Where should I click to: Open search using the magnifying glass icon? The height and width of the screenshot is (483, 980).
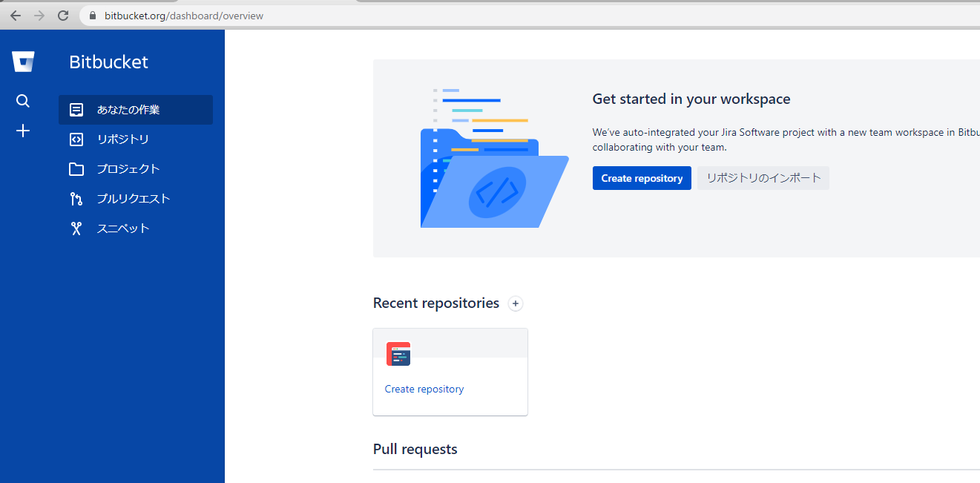click(x=23, y=100)
